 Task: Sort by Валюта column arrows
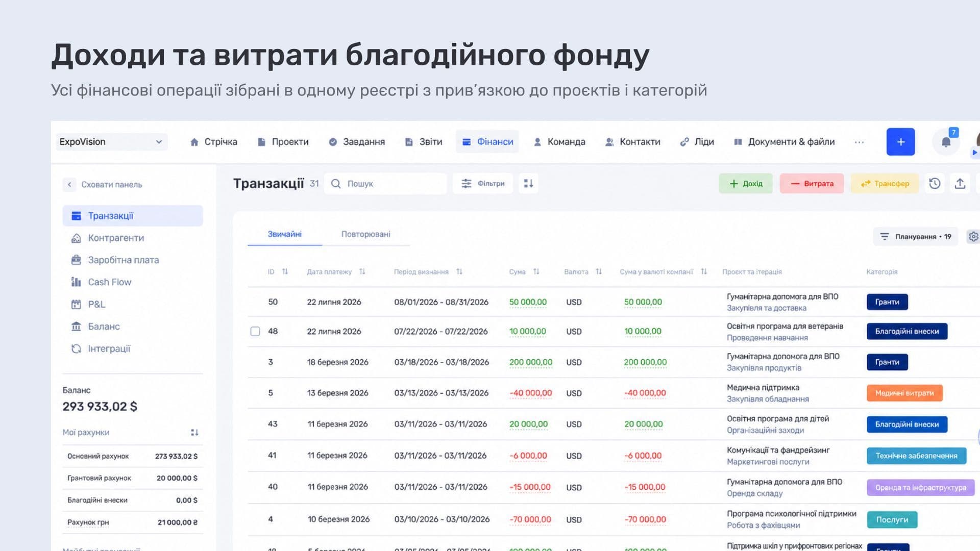pyautogui.click(x=599, y=272)
